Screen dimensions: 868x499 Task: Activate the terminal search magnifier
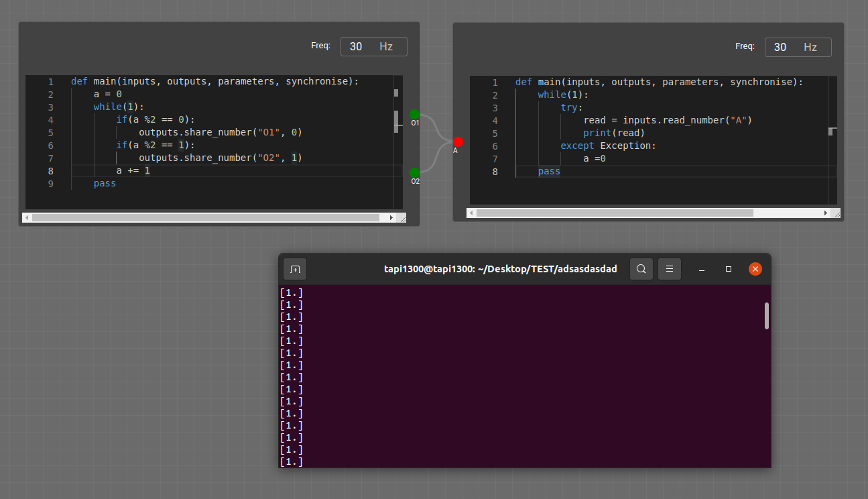[x=641, y=268]
